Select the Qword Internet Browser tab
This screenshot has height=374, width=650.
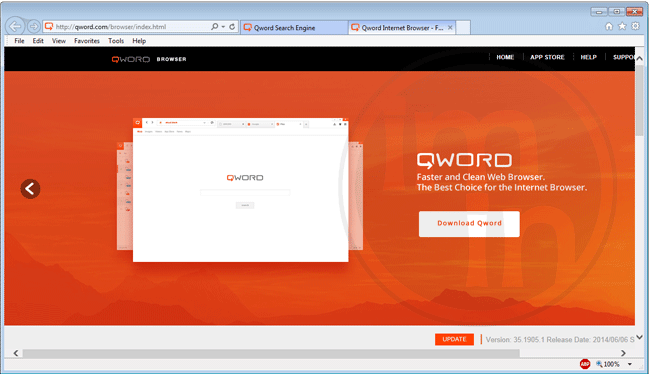[x=397, y=28]
